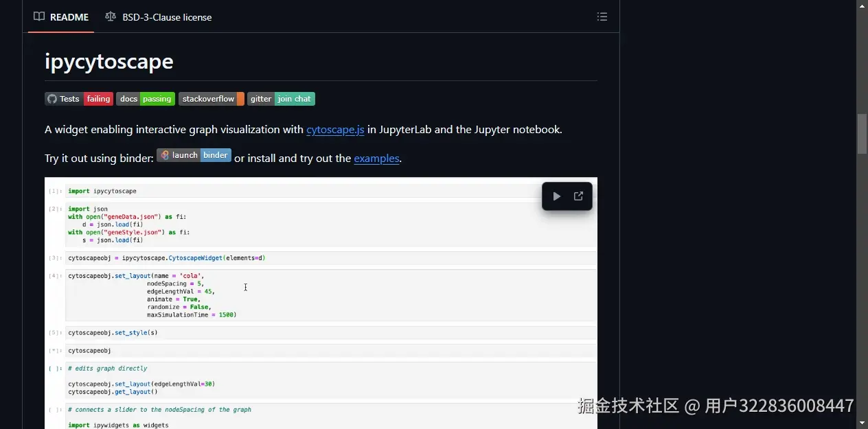This screenshot has width=868, height=429.
Task: Click the scrollbar down arrow
Action: click(862, 423)
